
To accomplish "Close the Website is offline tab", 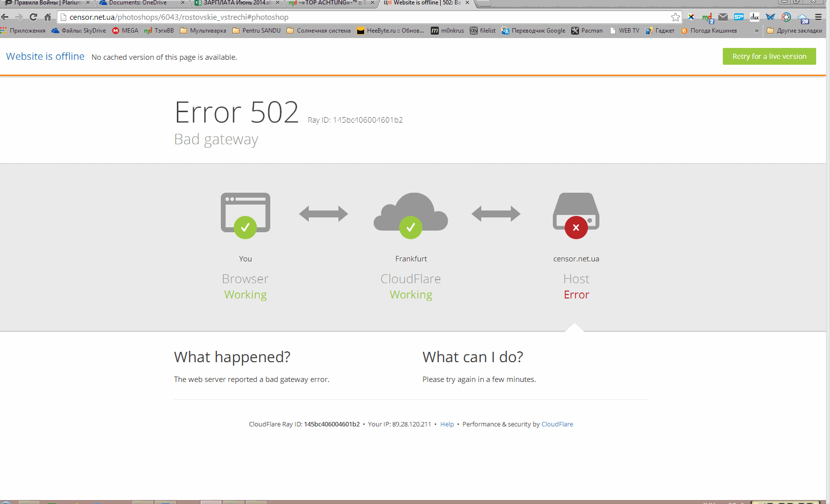I will point(467,3).
